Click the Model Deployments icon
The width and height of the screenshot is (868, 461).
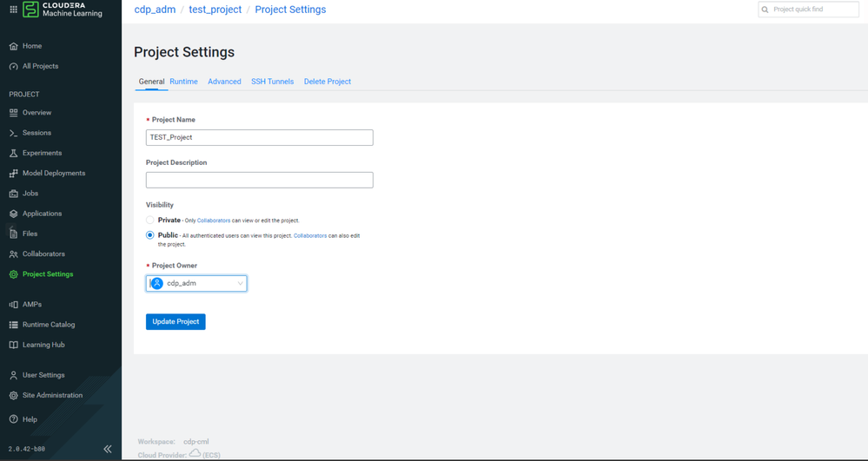(14, 174)
